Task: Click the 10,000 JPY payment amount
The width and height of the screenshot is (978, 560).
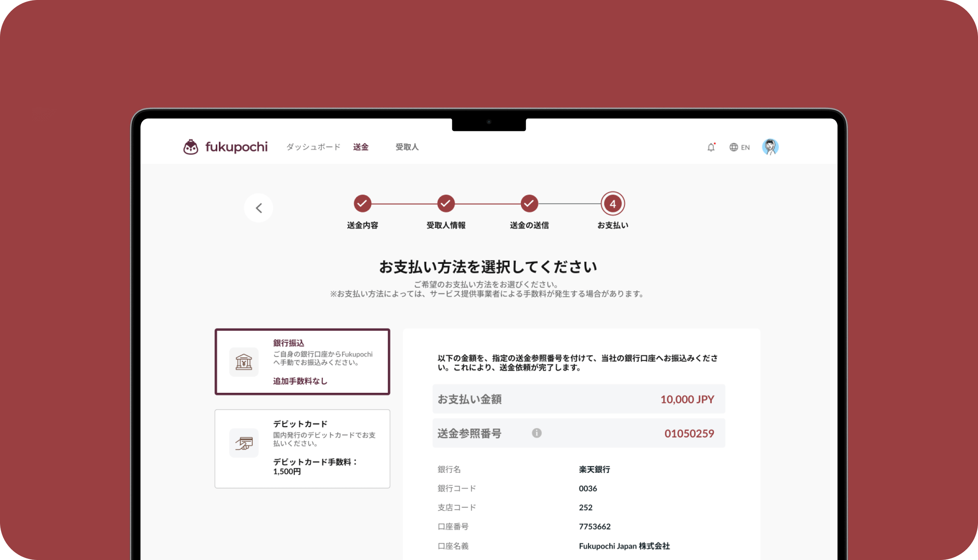Action: (x=687, y=399)
